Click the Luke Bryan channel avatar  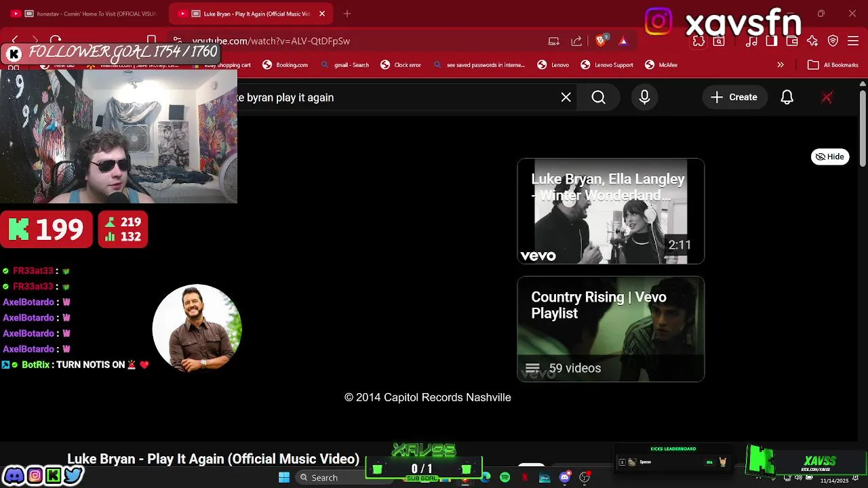197,329
